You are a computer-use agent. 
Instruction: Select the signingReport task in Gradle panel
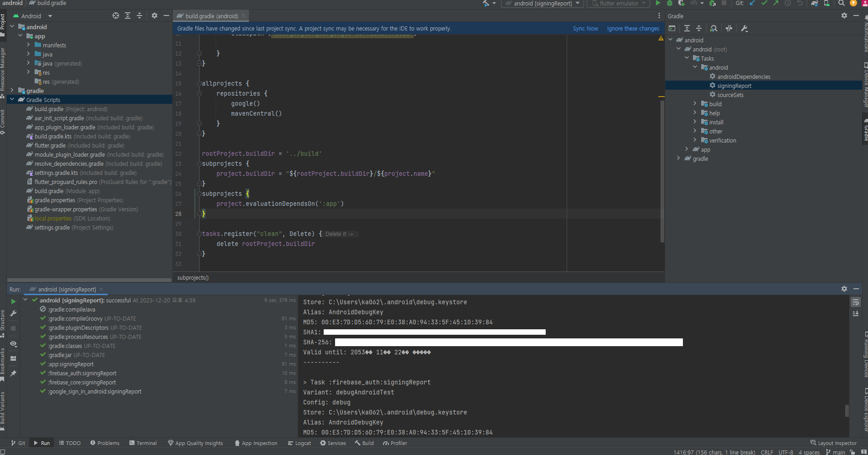[734, 86]
